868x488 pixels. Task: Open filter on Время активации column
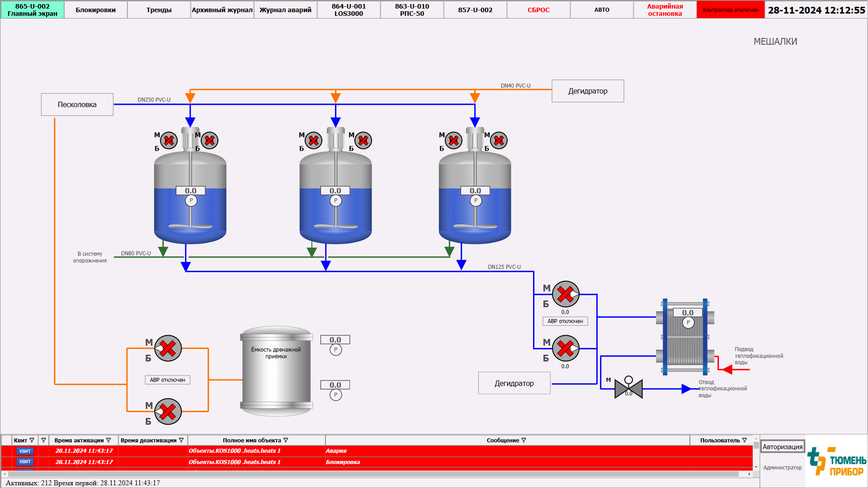point(108,440)
